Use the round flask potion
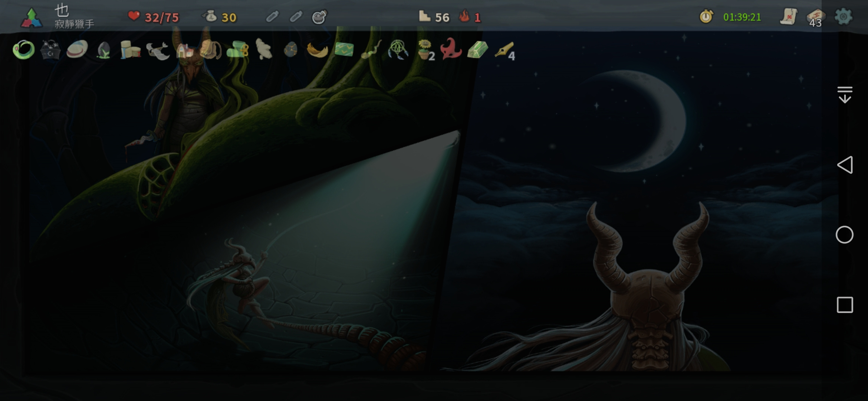 319,17
